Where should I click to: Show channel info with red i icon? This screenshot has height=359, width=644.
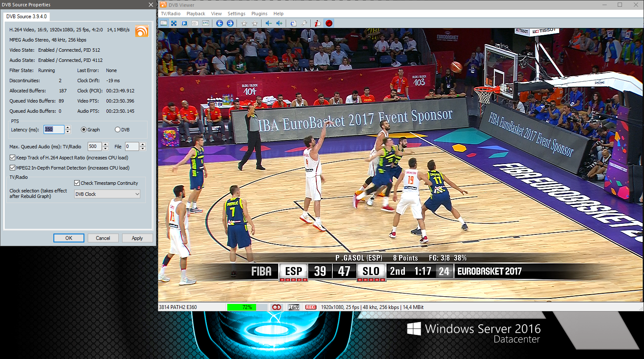click(318, 23)
